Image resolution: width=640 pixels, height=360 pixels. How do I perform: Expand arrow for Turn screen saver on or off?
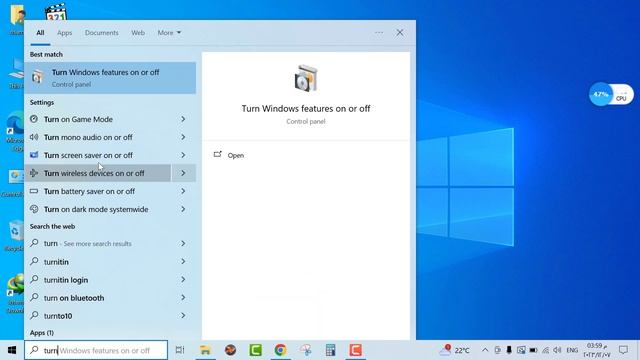coord(183,155)
